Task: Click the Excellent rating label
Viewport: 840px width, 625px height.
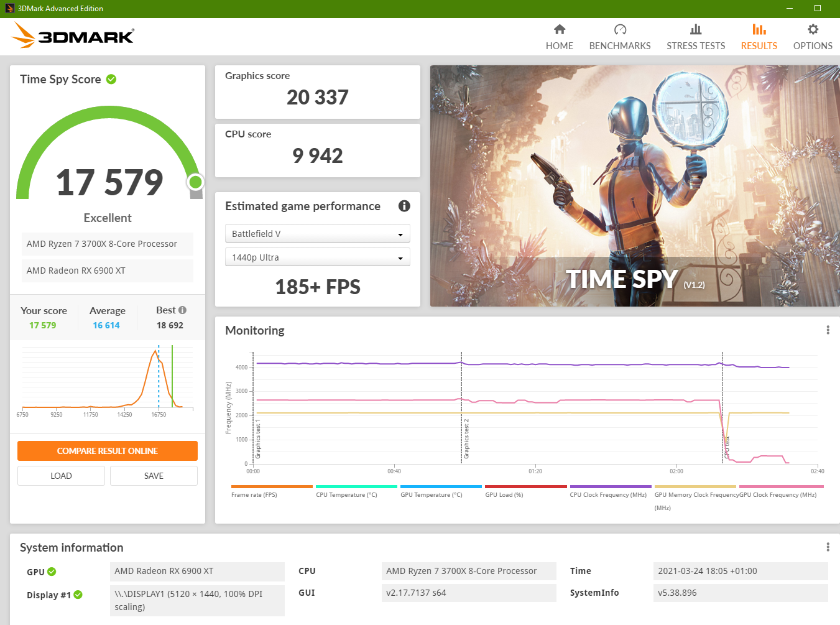Action: 108,218
